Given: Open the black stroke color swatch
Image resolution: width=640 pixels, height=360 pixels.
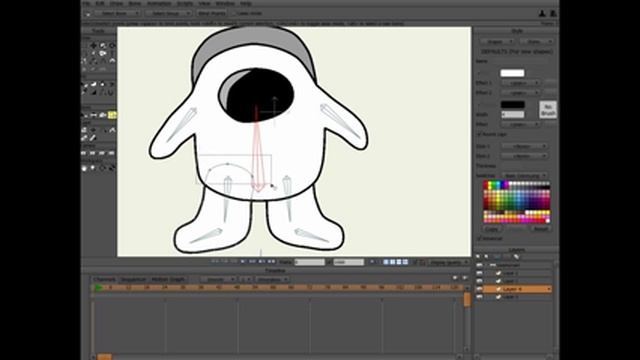Looking at the screenshot, I should [513, 104].
